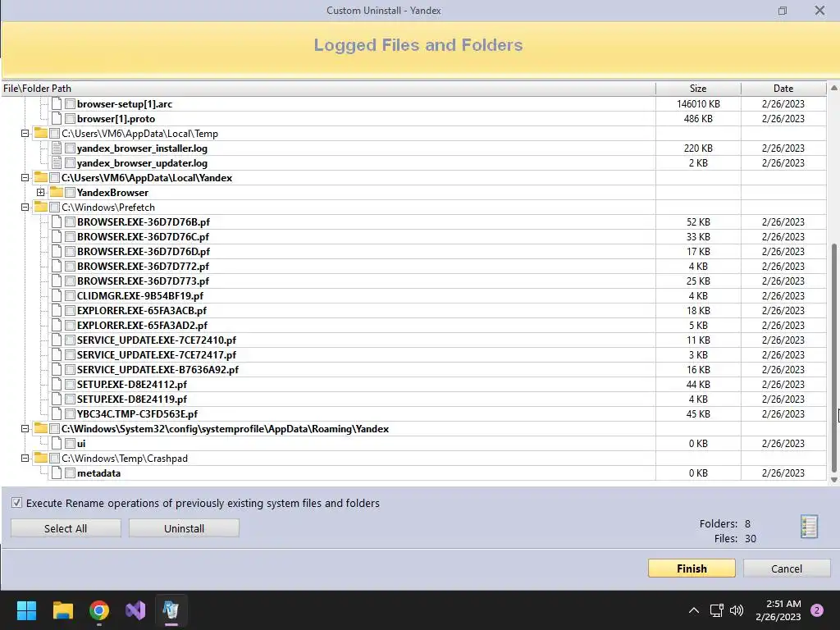Collapse the C:\Users\VM6\AppData\Local\Yandex node
The width and height of the screenshot is (840, 630).
coord(25,177)
